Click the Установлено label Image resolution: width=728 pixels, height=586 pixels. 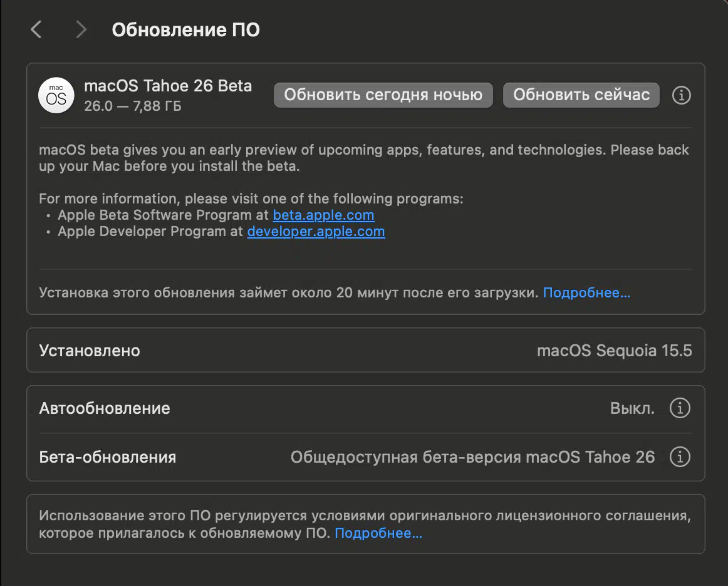click(90, 351)
